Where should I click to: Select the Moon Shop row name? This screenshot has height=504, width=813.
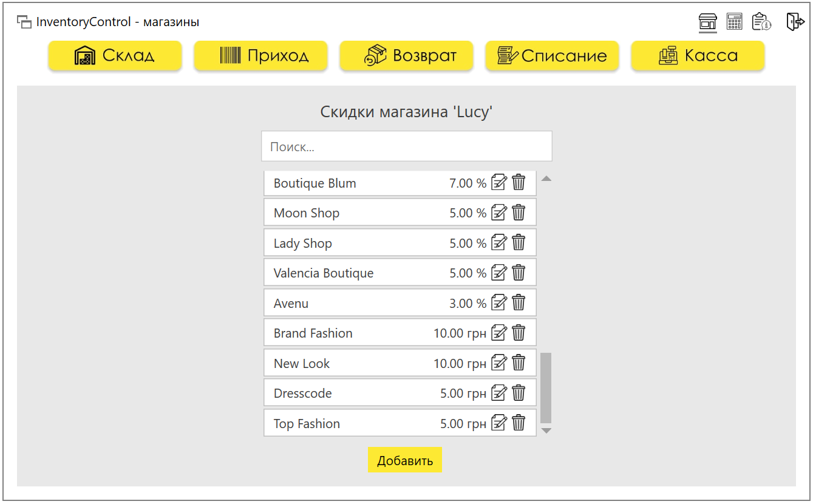coord(307,213)
